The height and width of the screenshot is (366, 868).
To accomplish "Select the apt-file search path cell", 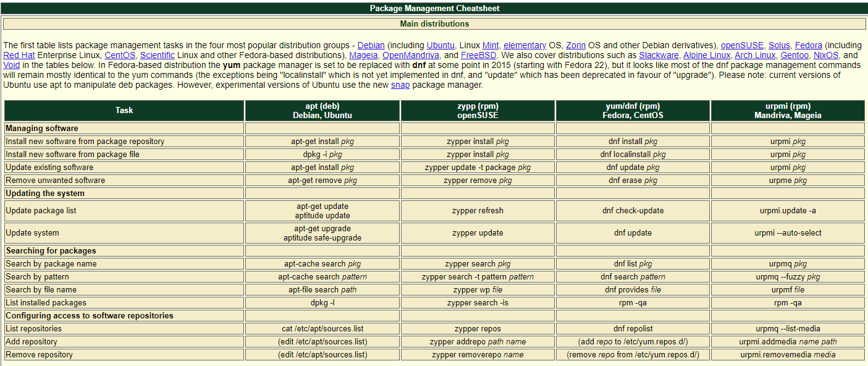I will pyautogui.click(x=322, y=290).
